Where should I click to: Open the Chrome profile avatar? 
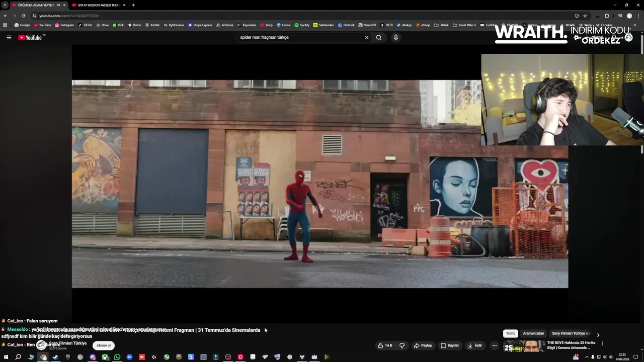(629, 16)
